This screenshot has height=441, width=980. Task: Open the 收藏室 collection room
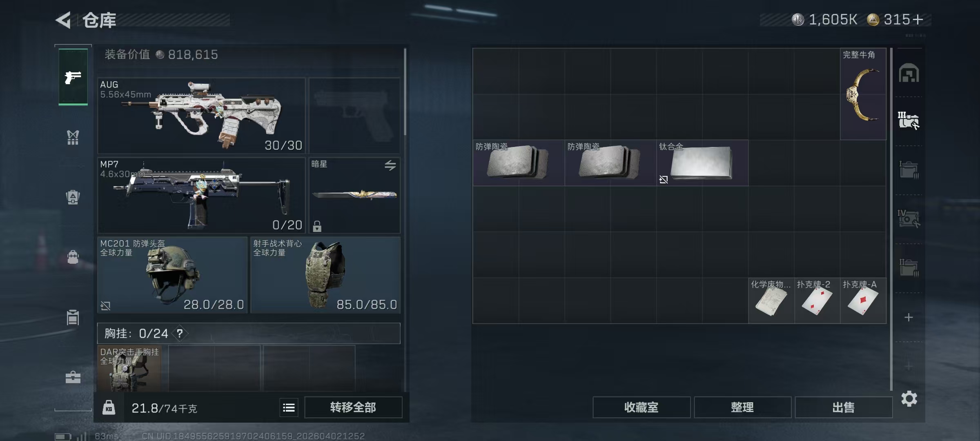pyautogui.click(x=641, y=407)
